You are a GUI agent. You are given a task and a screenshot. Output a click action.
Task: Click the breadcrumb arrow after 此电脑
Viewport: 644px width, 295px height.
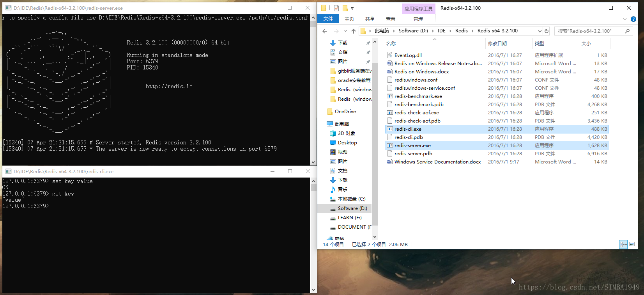(x=394, y=31)
